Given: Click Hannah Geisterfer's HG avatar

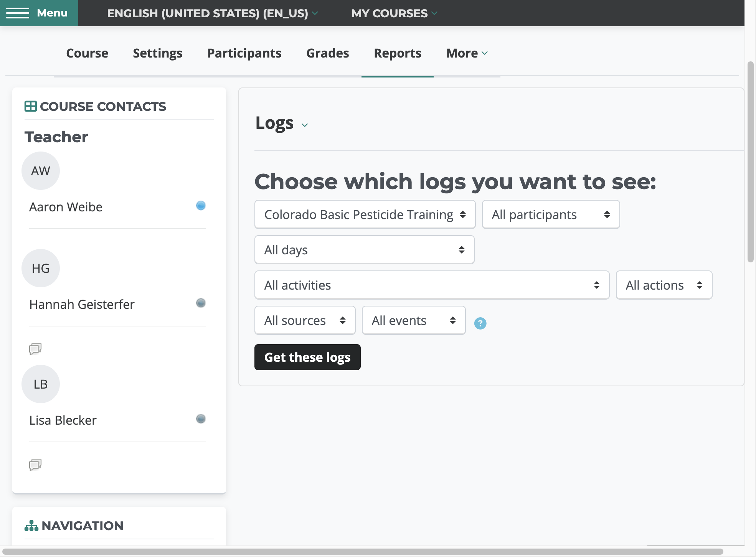Looking at the screenshot, I should (x=41, y=268).
